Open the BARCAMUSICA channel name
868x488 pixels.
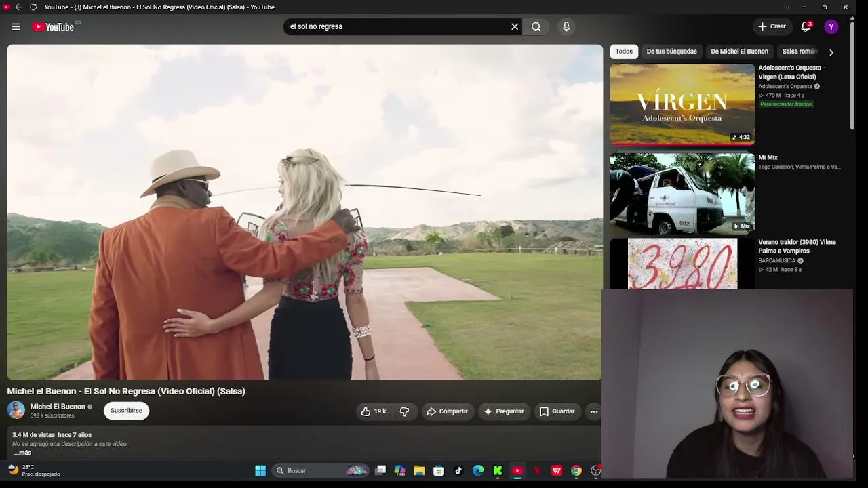coord(777,261)
